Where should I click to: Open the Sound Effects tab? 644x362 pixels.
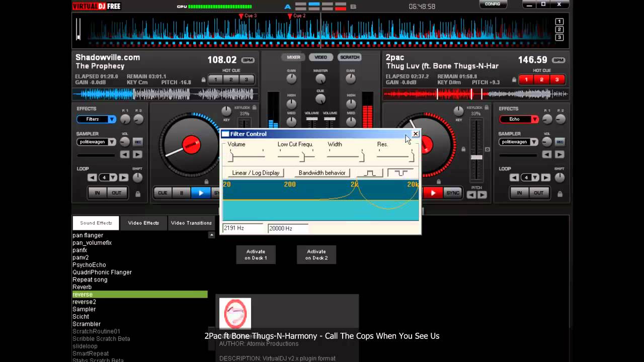(x=96, y=223)
